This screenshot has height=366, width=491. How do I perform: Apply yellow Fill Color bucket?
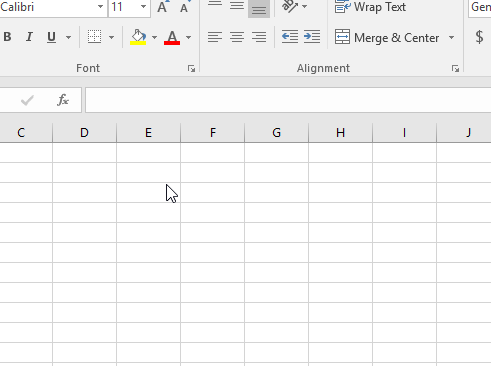138,37
